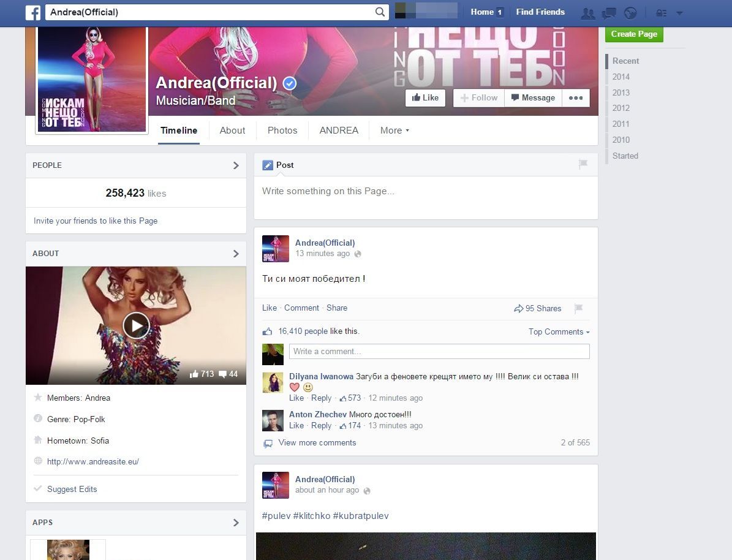Image resolution: width=732 pixels, height=560 pixels.
Task: Click the three-dots page options button
Action: [576, 97]
